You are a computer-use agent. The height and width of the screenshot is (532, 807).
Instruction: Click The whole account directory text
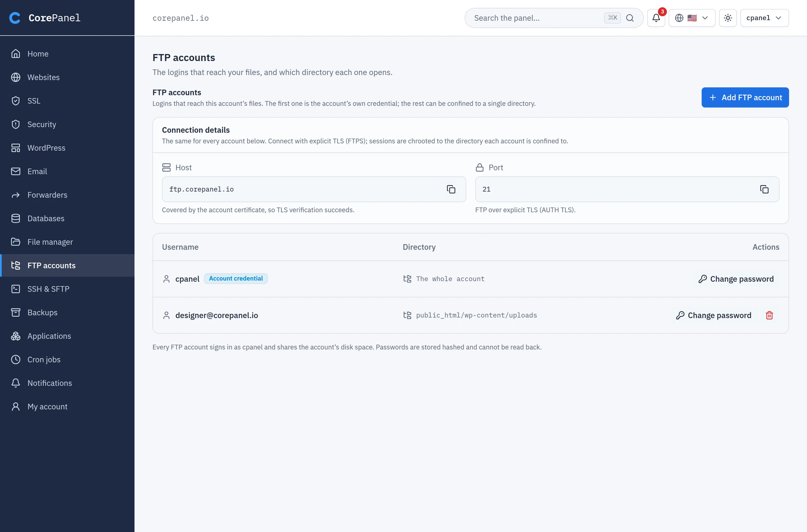pyautogui.click(x=450, y=279)
